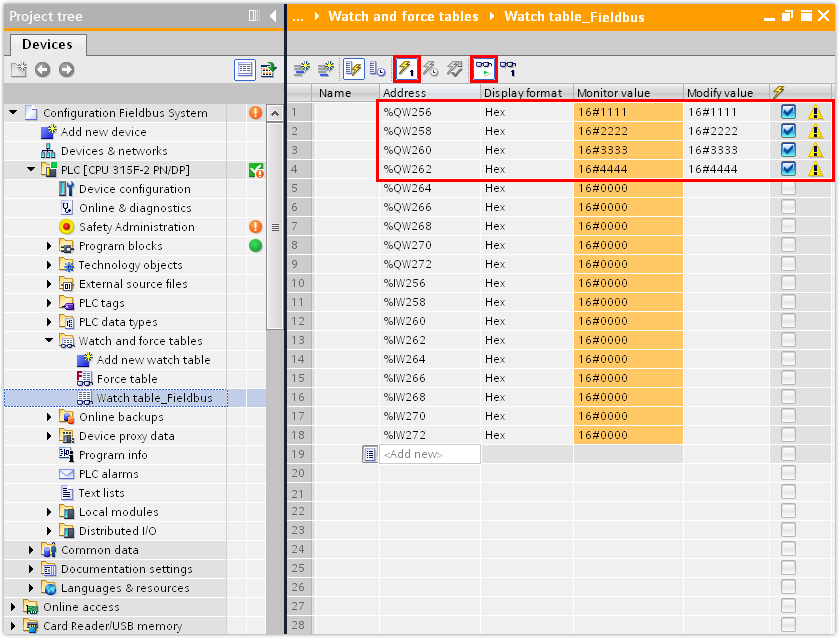Expand the Distributed I/O node

pos(49,531)
